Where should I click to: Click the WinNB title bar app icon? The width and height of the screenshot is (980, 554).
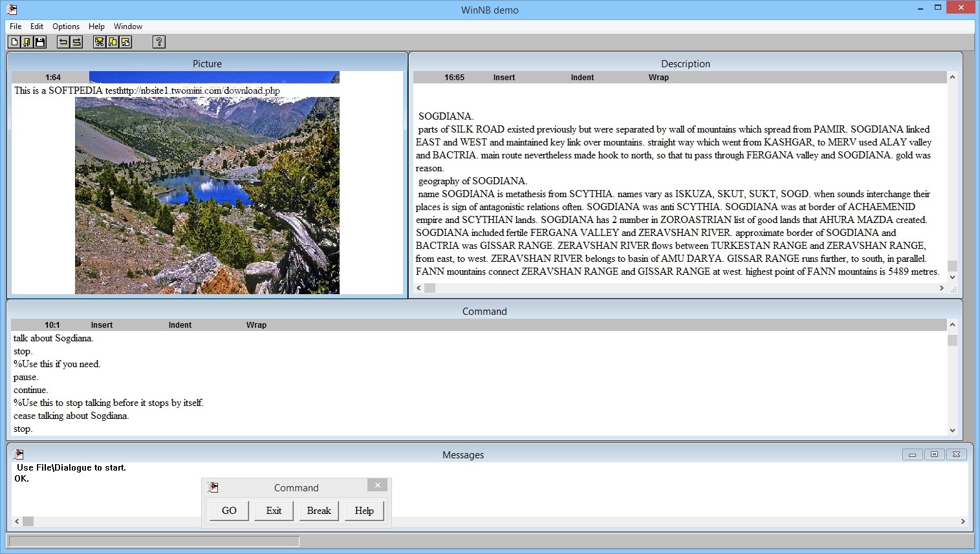(x=11, y=9)
